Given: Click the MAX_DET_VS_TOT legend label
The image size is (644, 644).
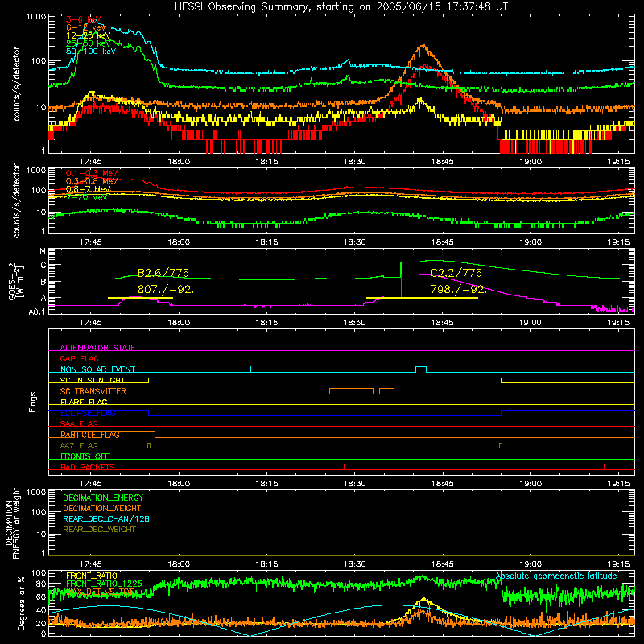Looking at the screenshot, I should 100,592.
